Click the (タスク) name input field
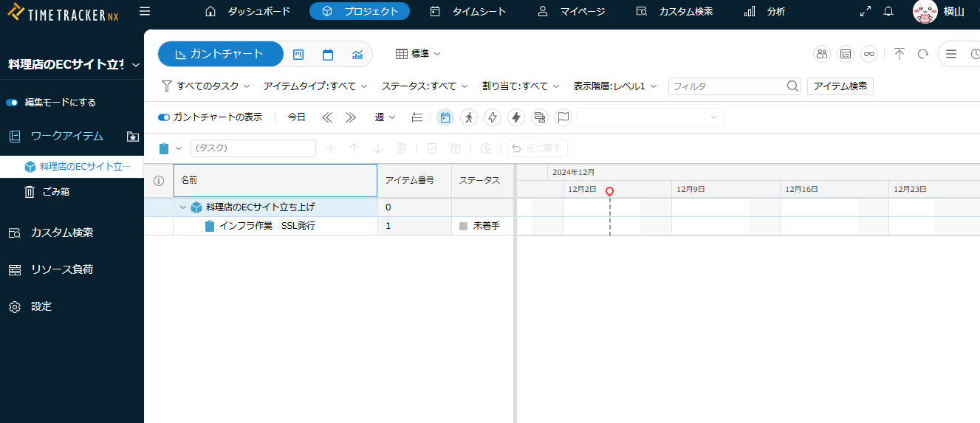 point(253,148)
